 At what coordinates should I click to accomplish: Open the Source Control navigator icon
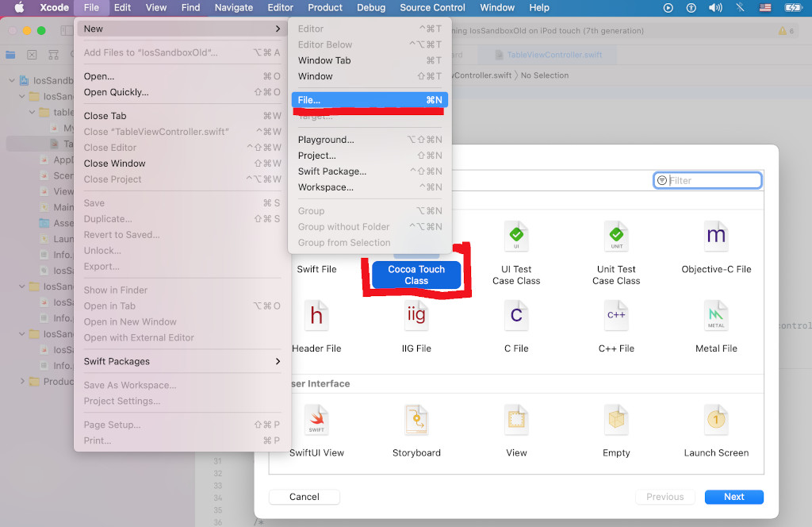[32, 55]
